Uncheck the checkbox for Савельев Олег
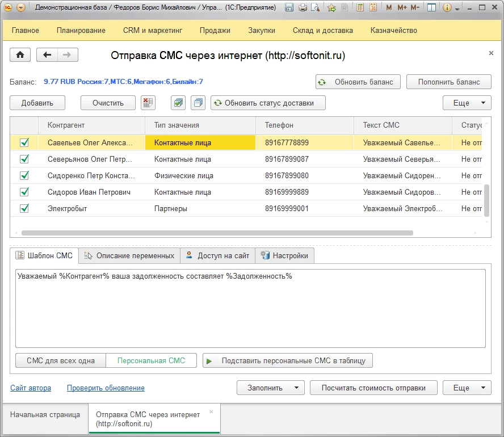504x437 pixels. [24, 143]
